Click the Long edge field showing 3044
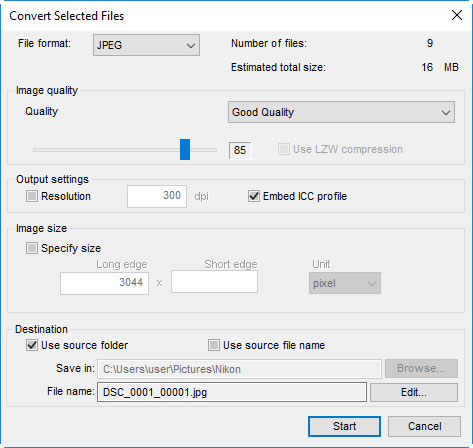This screenshot has width=473, height=448. click(x=104, y=283)
